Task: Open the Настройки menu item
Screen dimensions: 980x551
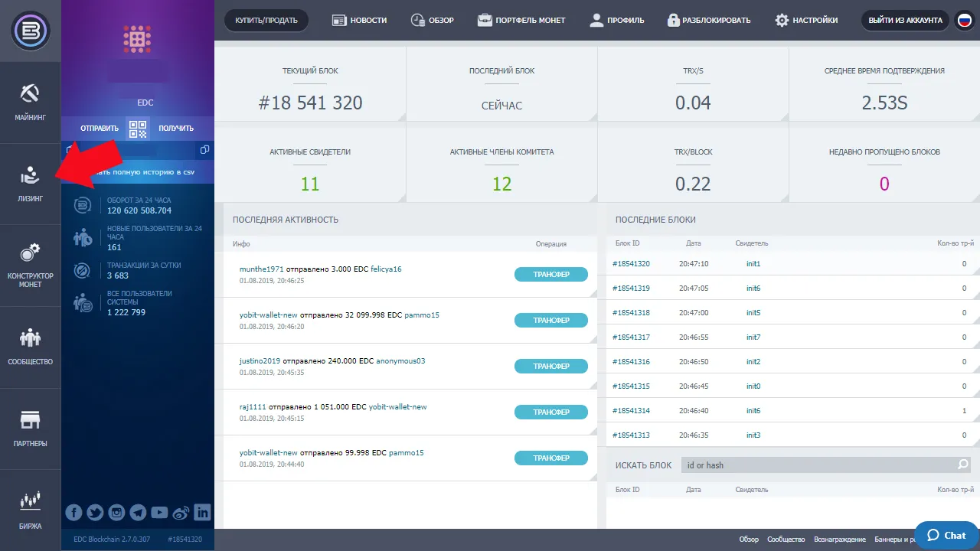Action: [806, 21]
